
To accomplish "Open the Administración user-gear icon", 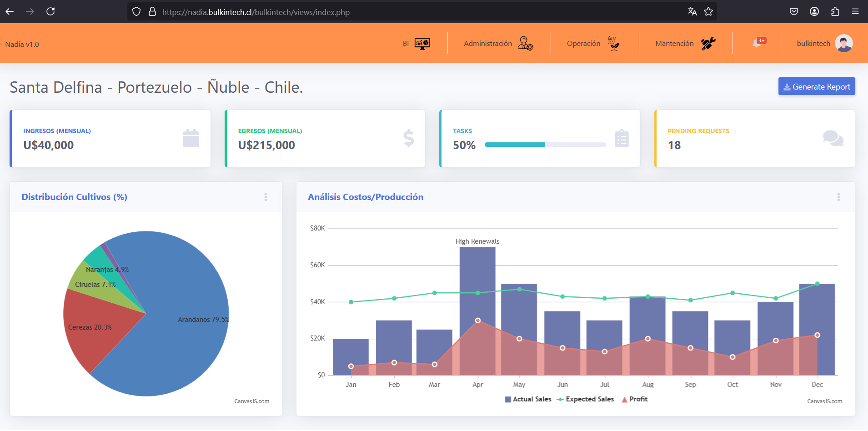I will click(x=525, y=44).
